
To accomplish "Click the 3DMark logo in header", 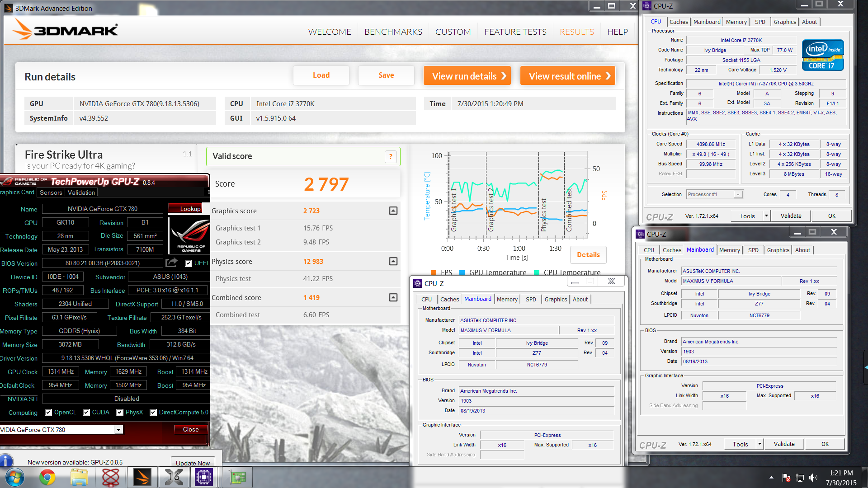I will [66, 29].
